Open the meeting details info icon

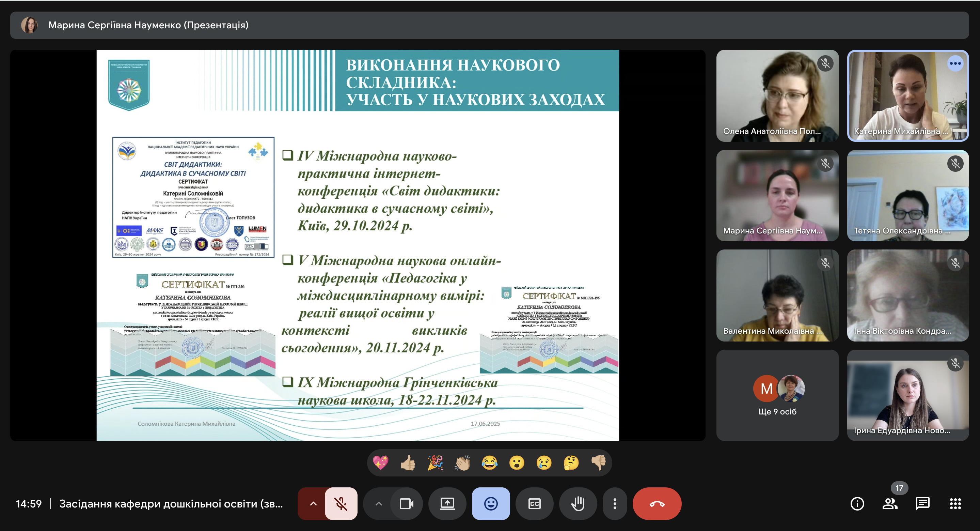click(x=857, y=504)
